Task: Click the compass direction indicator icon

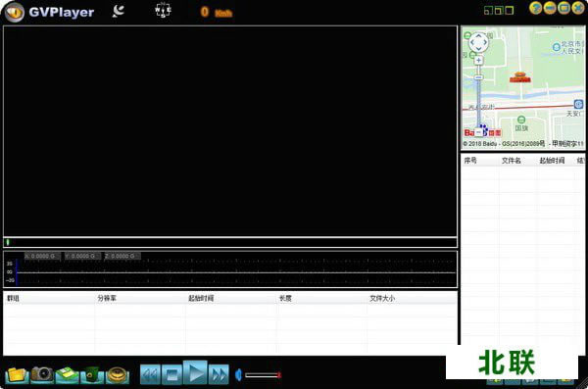Action: (163, 10)
